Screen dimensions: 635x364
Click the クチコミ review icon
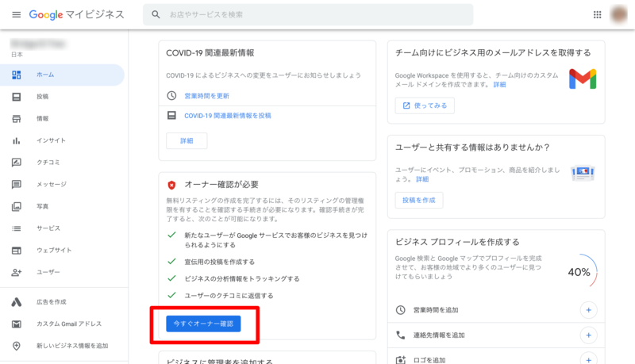pyautogui.click(x=16, y=163)
